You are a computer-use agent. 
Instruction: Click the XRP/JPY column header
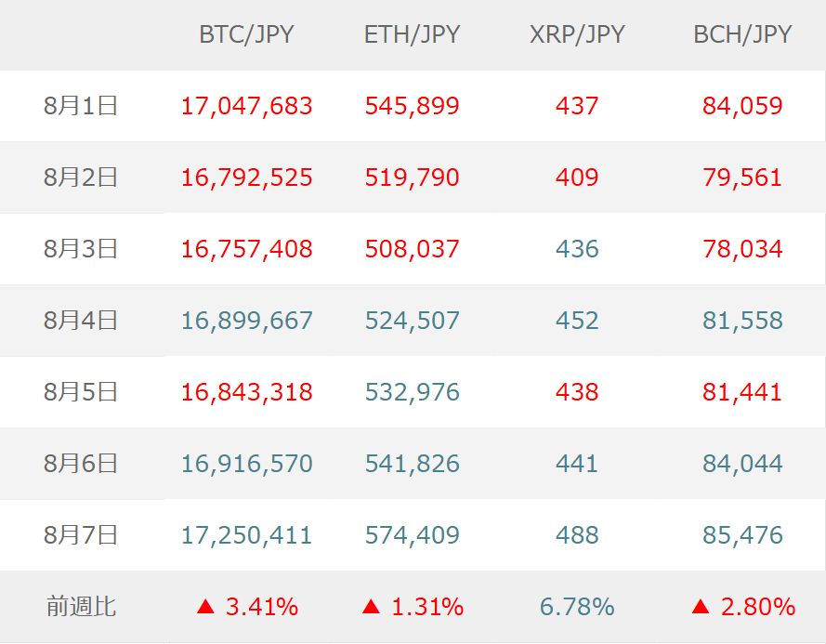(577, 35)
